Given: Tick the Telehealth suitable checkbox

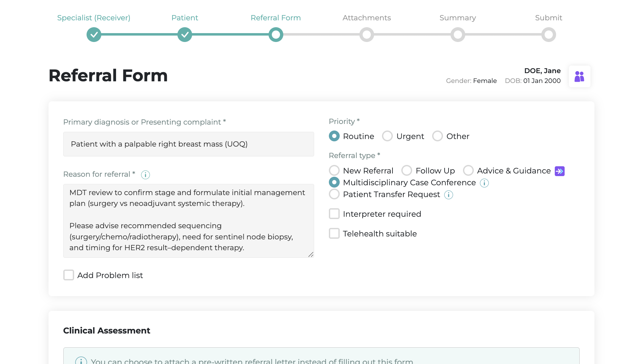Looking at the screenshot, I should pyautogui.click(x=334, y=233).
